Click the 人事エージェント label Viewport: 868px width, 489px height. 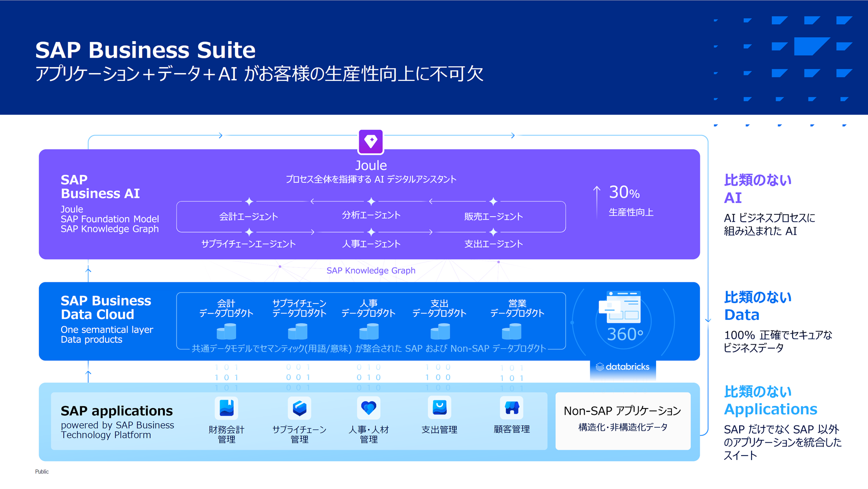[371, 244]
